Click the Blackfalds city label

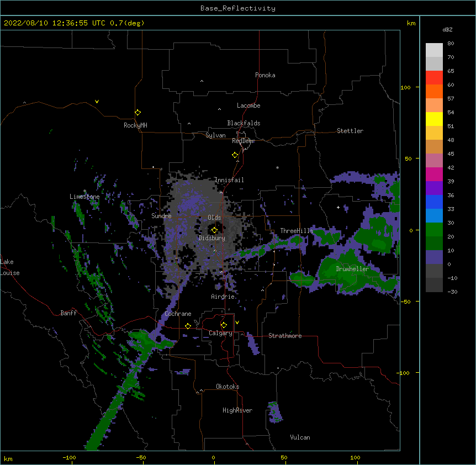click(x=244, y=123)
